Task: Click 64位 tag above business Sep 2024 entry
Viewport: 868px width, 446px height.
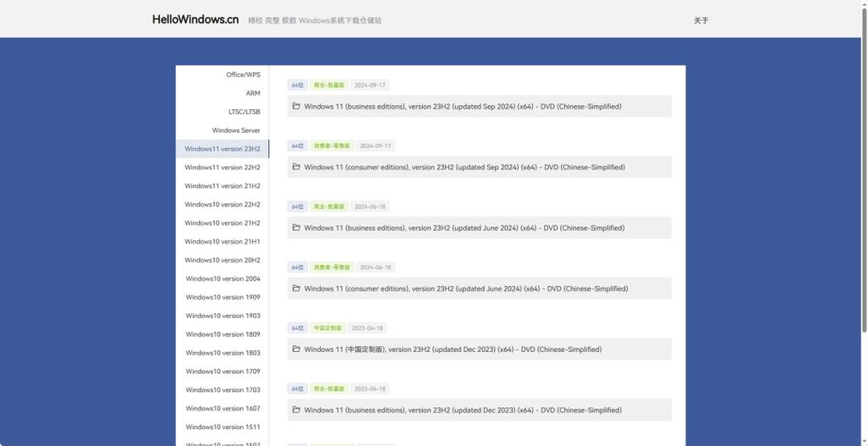Action: point(298,85)
